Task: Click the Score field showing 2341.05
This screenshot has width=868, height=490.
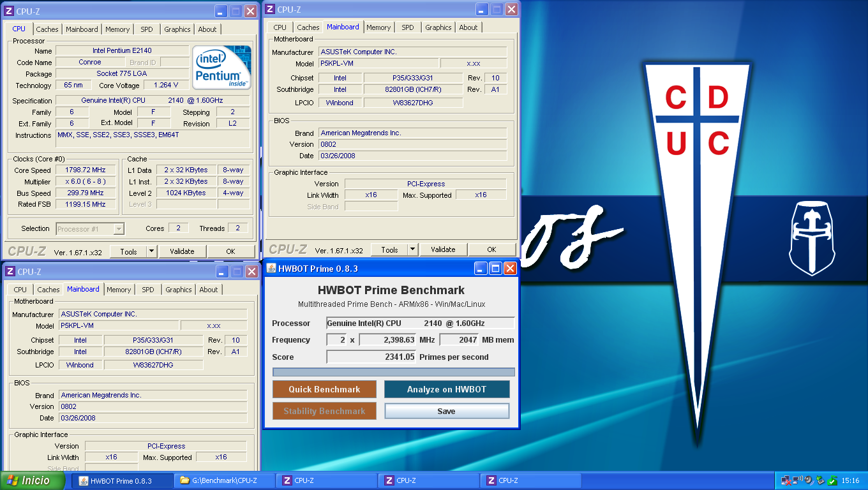Action: click(x=371, y=357)
